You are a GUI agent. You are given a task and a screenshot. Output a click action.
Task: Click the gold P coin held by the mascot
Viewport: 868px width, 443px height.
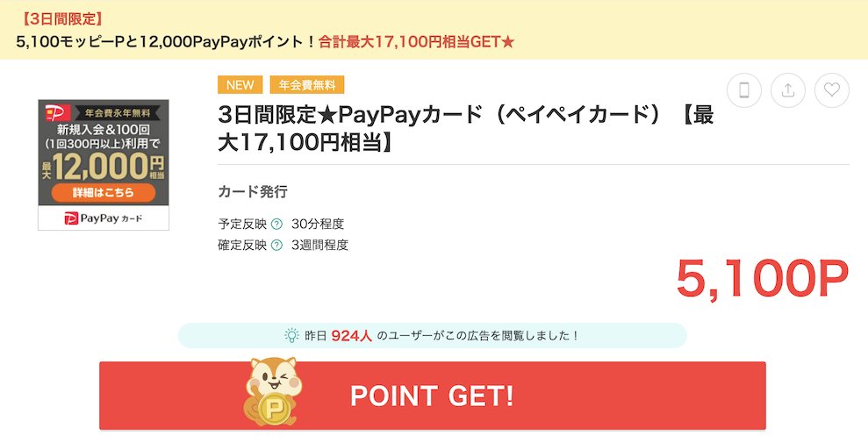pyautogui.click(x=275, y=410)
